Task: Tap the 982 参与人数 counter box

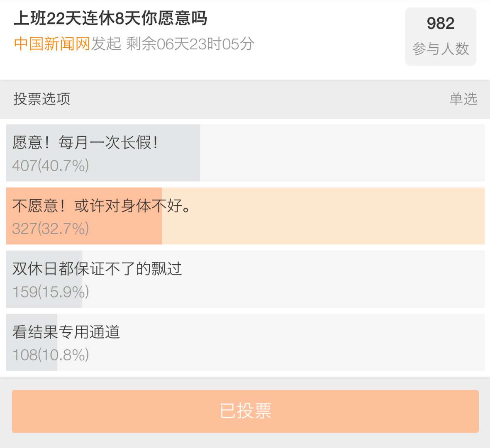Action: coord(441,37)
